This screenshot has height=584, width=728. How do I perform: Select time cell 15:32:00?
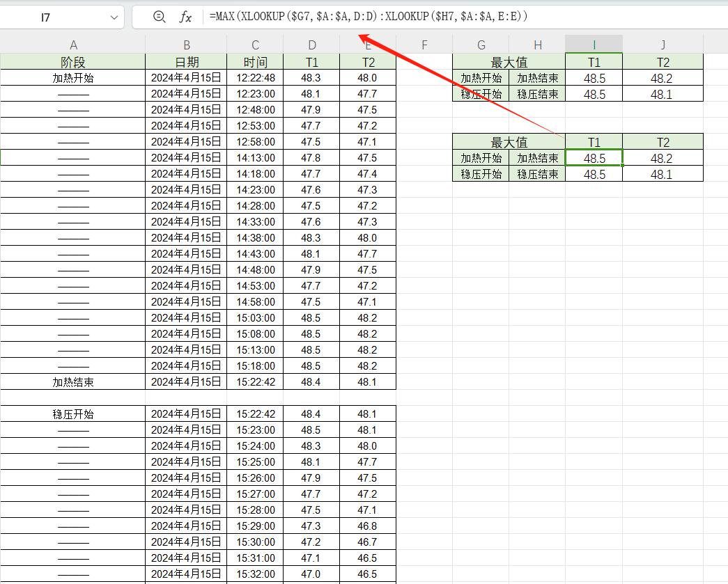256,574
